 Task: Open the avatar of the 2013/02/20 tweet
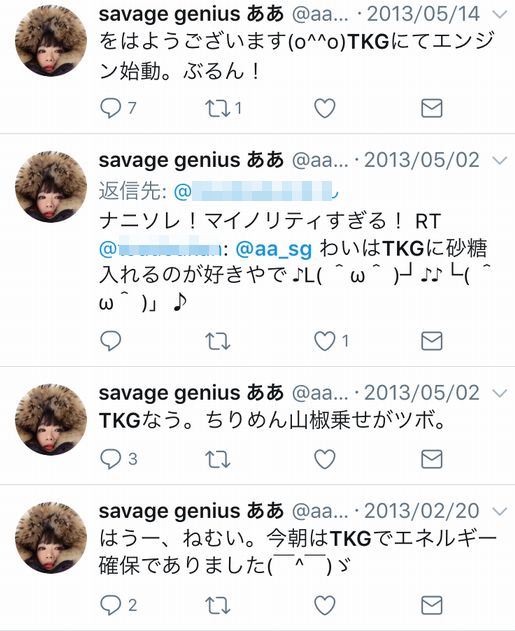point(51,538)
